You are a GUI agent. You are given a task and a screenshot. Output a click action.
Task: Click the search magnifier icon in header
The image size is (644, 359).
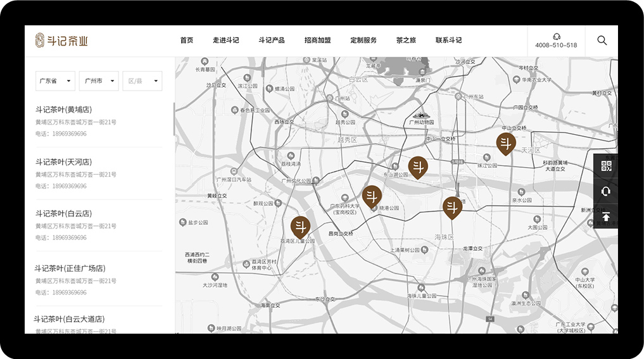point(602,41)
